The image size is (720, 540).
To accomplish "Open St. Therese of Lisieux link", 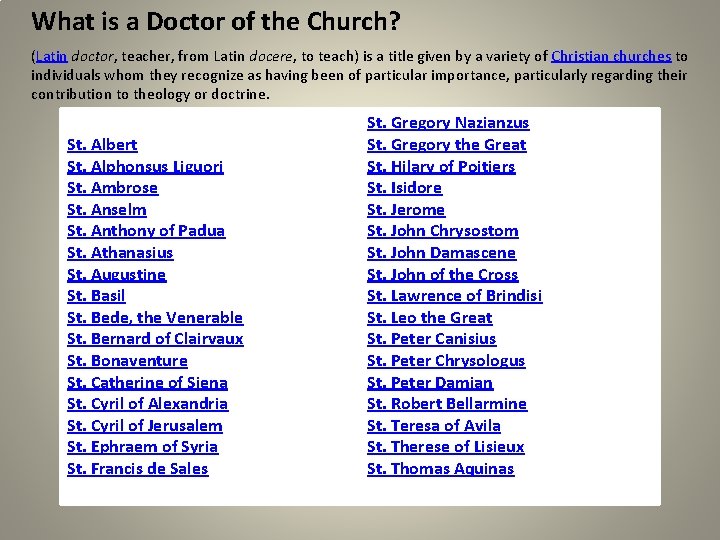I will click(x=446, y=447).
